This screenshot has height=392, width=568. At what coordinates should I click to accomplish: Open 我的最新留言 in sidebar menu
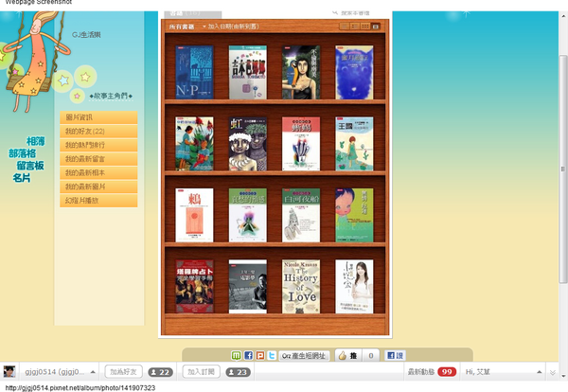click(x=98, y=159)
